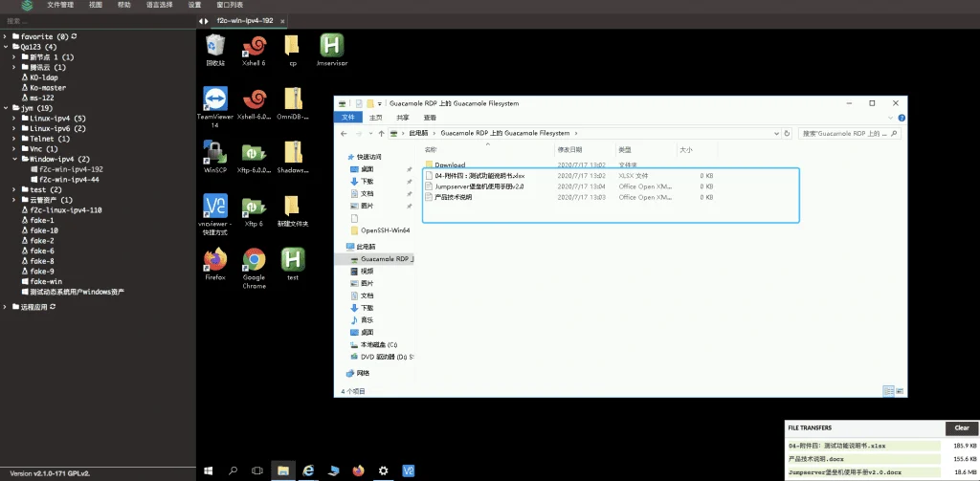The image size is (980, 481).
Task: Click the refresh icon next to favorite
Action: pyautogui.click(x=75, y=37)
